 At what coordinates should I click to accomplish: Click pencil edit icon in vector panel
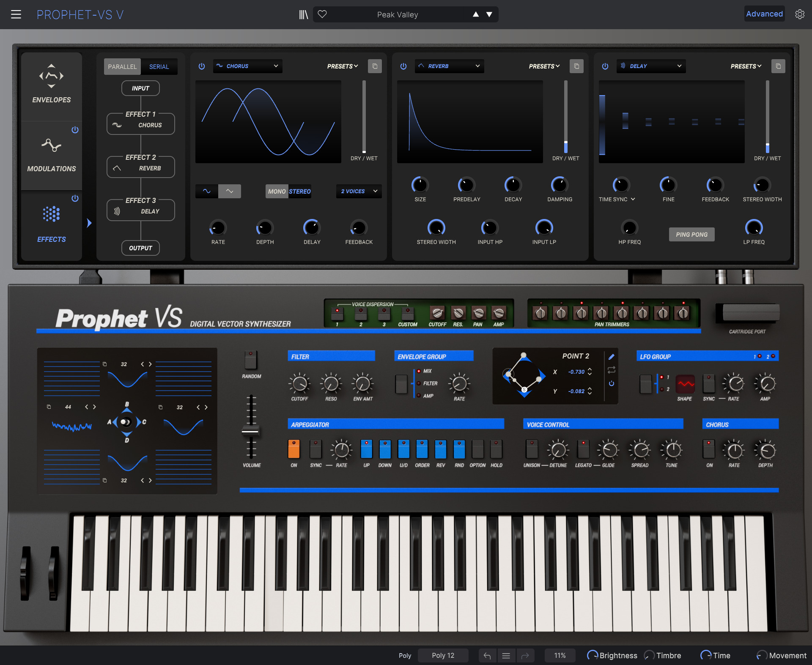click(x=611, y=357)
